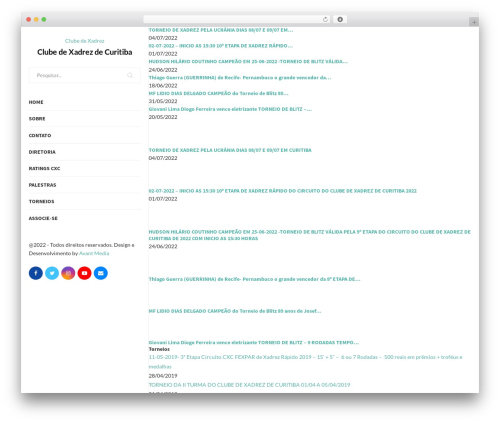Open 11-05-2019 3ª Etapa Circuito CXC FEXPAR link

tap(305, 362)
